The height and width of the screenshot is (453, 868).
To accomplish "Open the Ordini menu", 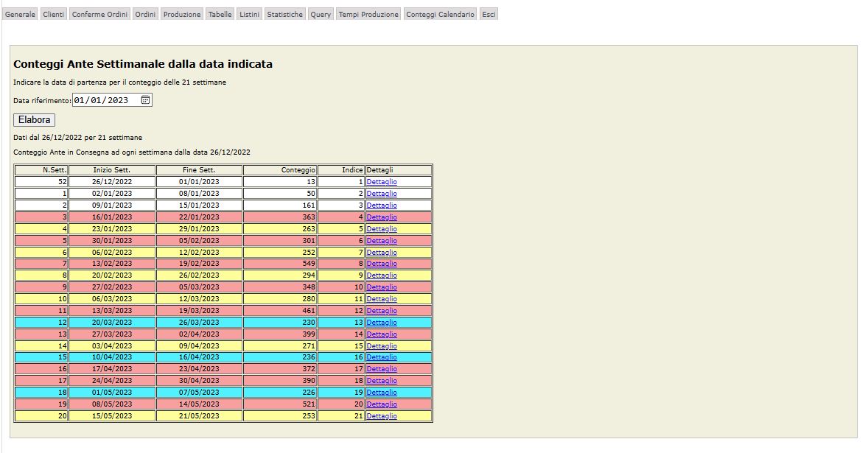I will tap(145, 15).
